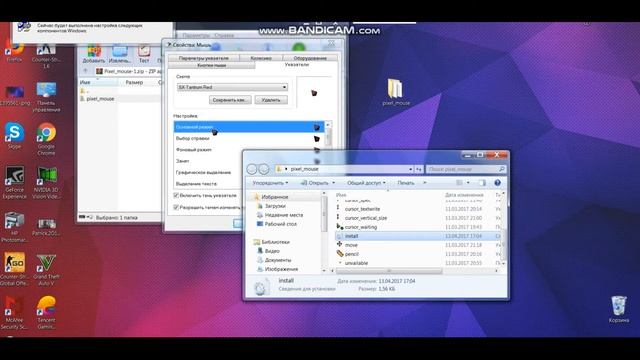This screenshot has height=360, width=640.
Task: Click the Удалить scheme button
Action: pyautogui.click(x=271, y=100)
